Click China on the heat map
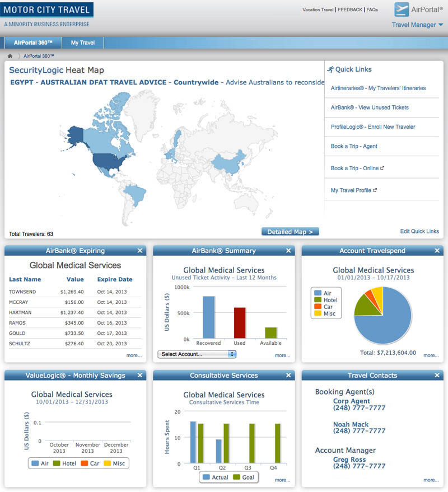The image size is (448, 492). (x=229, y=162)
